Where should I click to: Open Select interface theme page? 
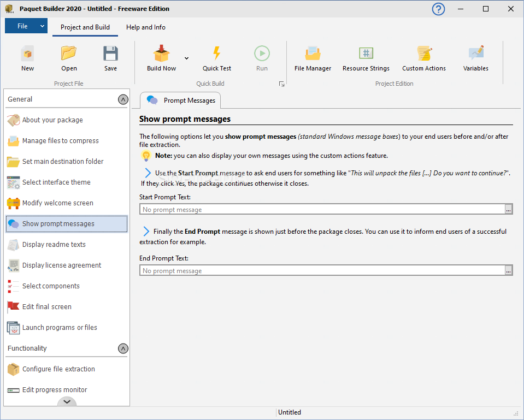pos(67,182)
